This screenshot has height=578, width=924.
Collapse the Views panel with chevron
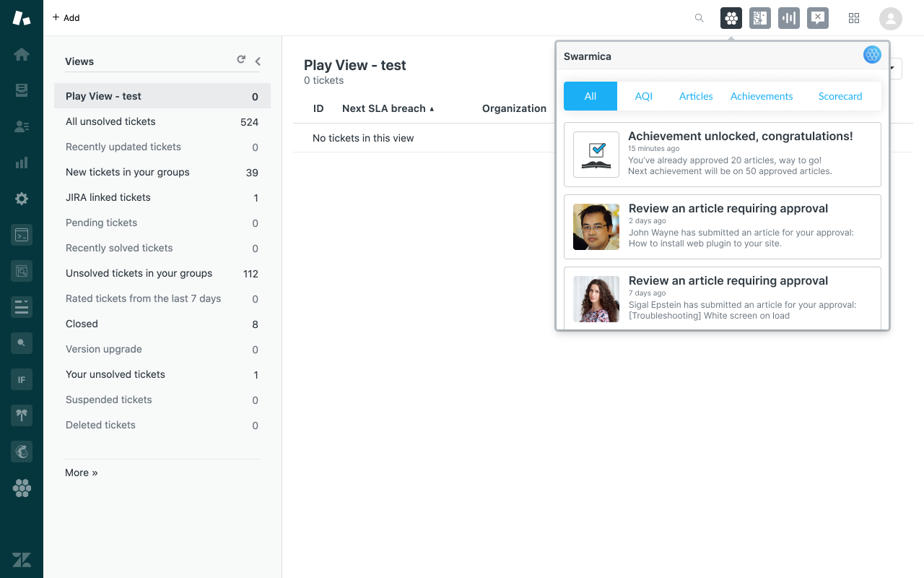[x=258, y=61]
